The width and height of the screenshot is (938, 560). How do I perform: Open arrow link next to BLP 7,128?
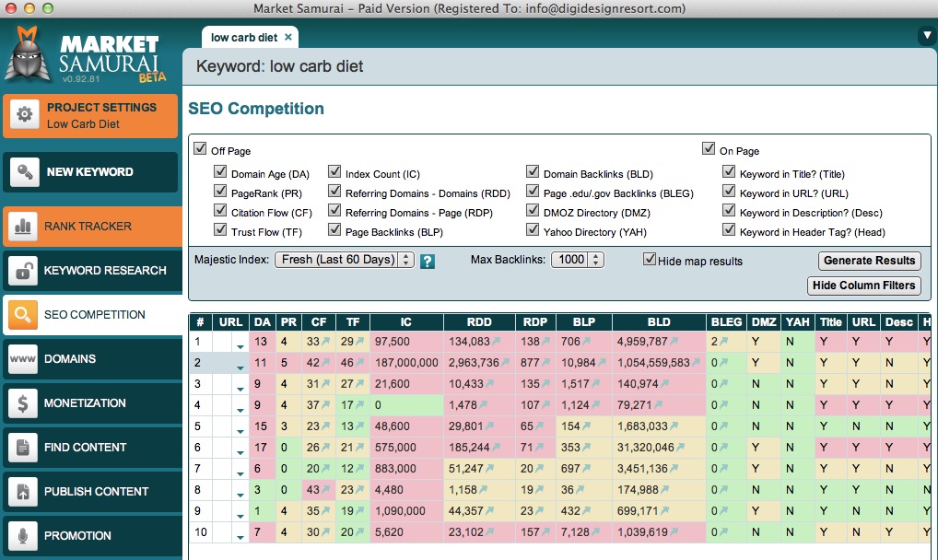coord(594,531)
